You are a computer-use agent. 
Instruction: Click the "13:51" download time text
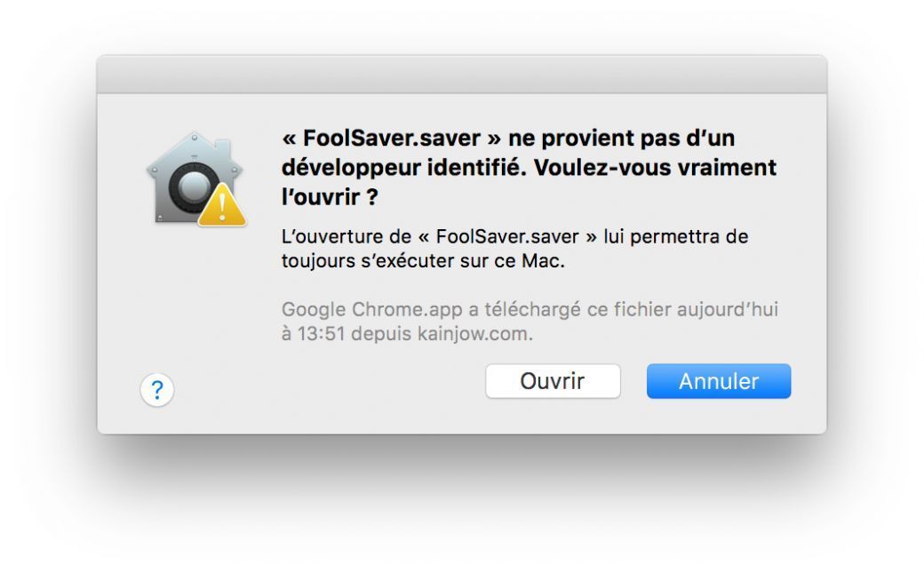(322, 335)
